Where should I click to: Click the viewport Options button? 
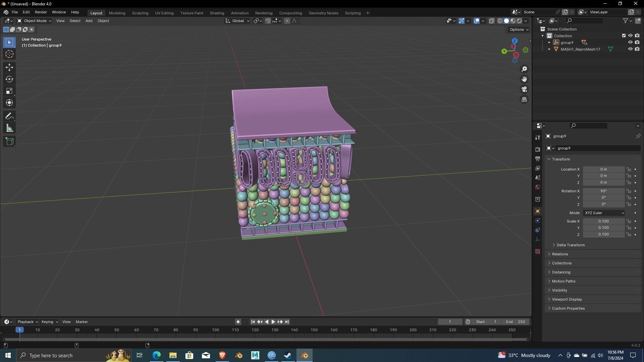point(519,29)
